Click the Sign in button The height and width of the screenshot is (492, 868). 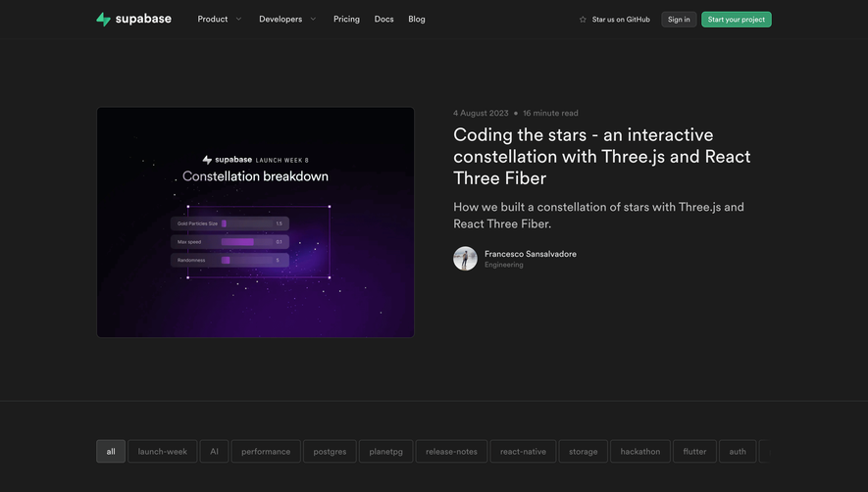(x=679, y=20)
